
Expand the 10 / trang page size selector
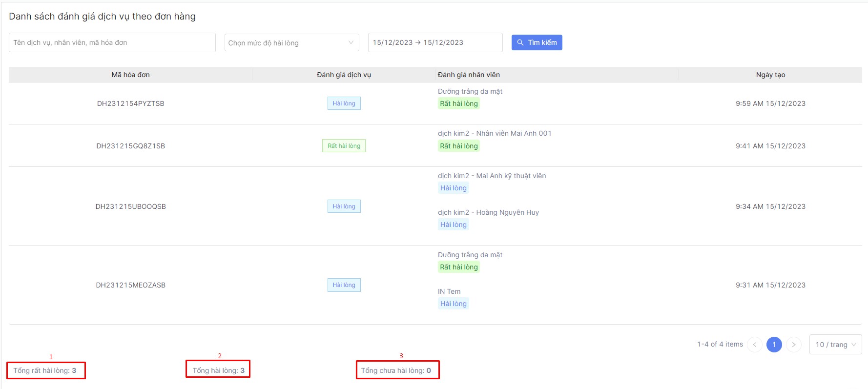tap(835, 345)
